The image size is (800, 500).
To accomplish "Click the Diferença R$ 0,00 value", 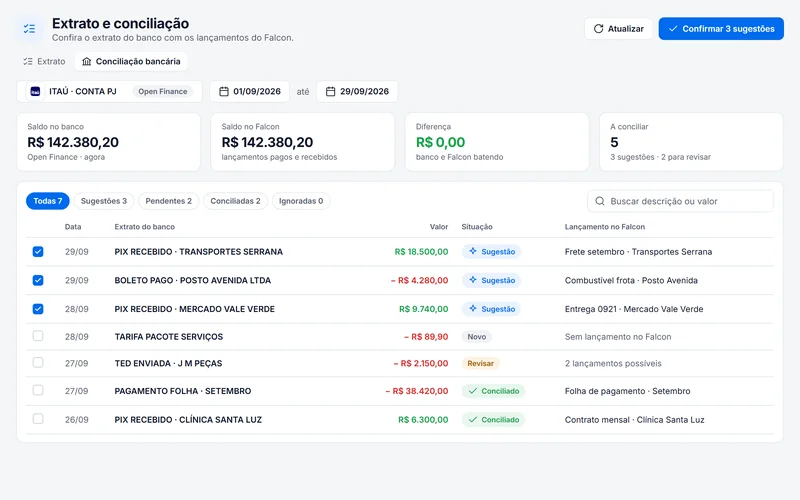I will tap(440, 142).
